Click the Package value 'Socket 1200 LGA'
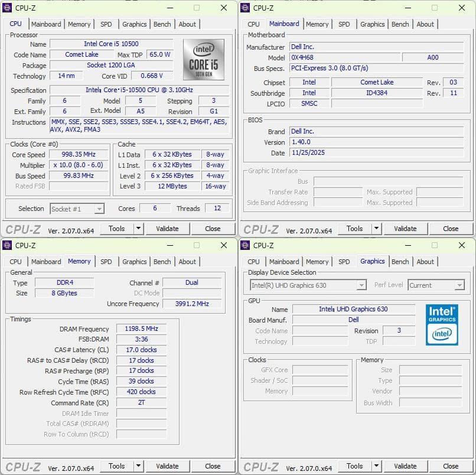 111,65
